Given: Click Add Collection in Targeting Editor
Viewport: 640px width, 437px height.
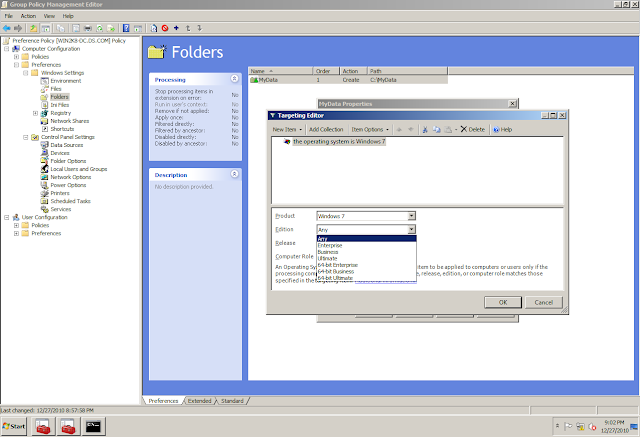Looking at the screenshot, I should tap(326, 129).
